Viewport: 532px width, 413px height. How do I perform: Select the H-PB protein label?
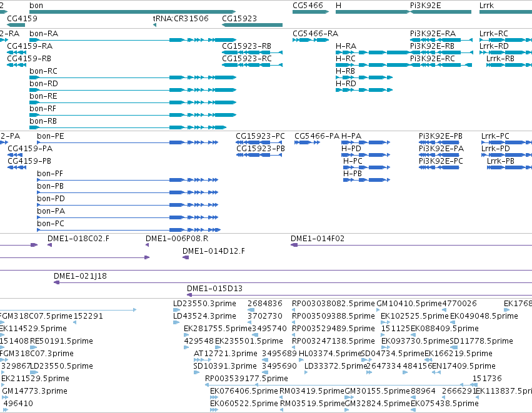point(353,174)
